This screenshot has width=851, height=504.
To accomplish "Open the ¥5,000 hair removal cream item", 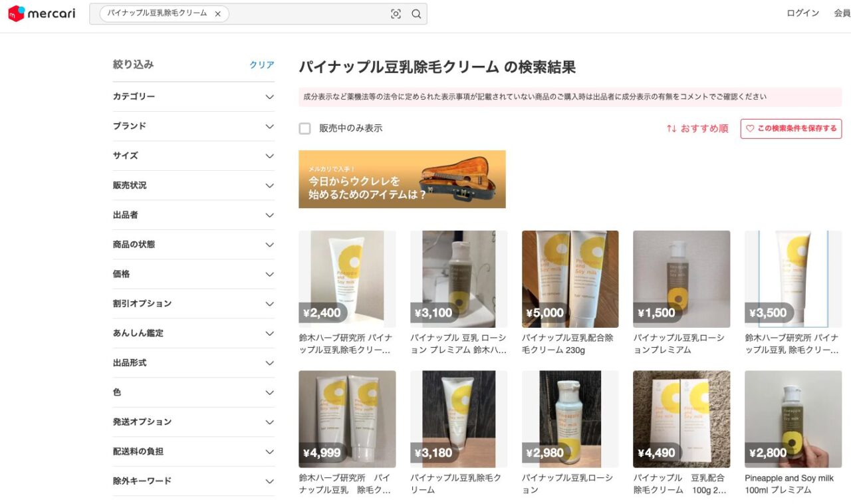I will point(570,279).
